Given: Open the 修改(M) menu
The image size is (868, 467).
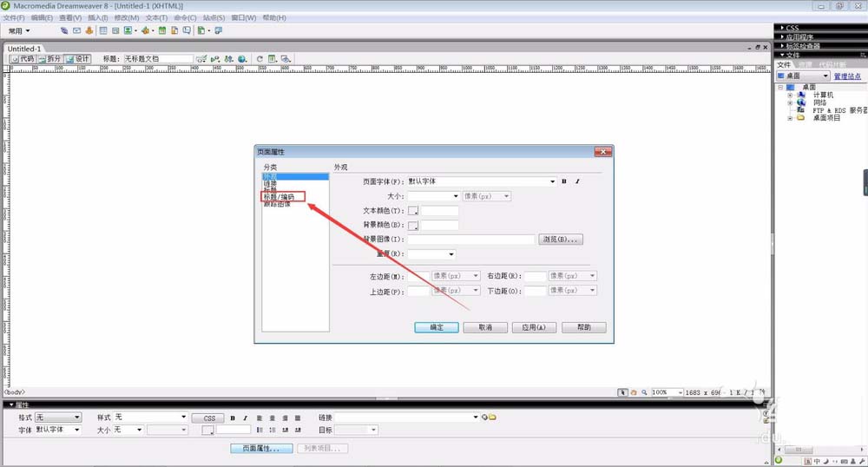Looking at the screenshot, I should [127, 17].
